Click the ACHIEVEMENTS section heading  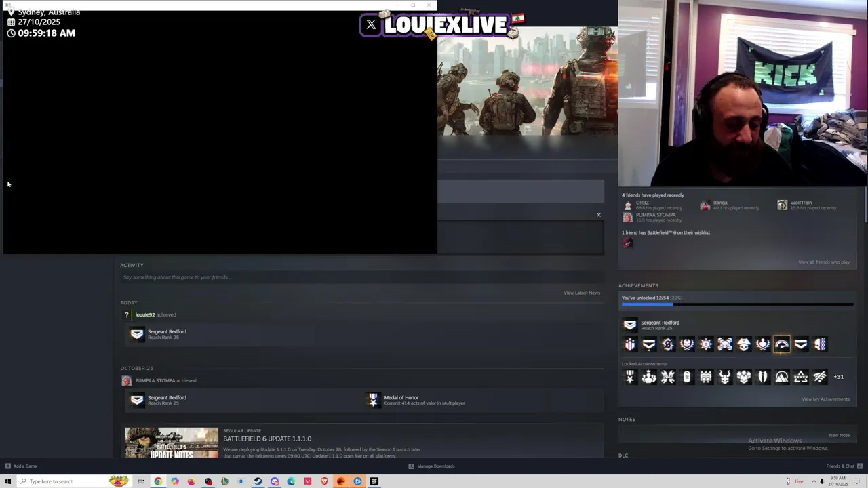pos(638,286)
